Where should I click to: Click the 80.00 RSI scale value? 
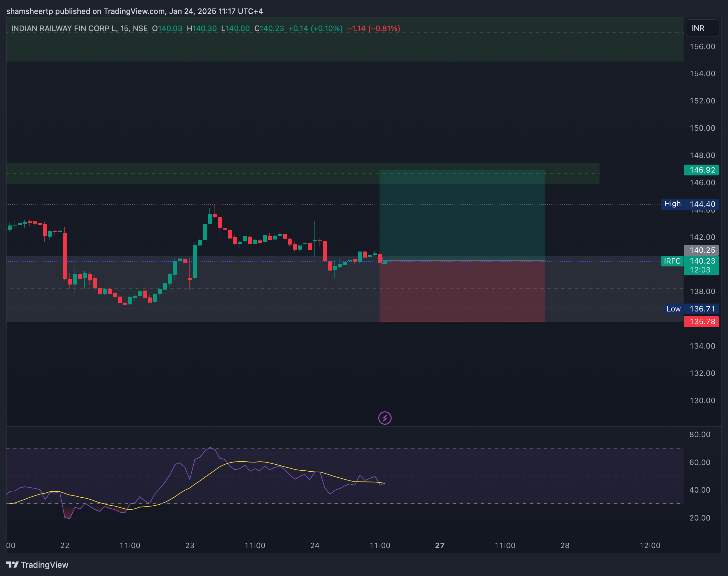coord(700,434)
